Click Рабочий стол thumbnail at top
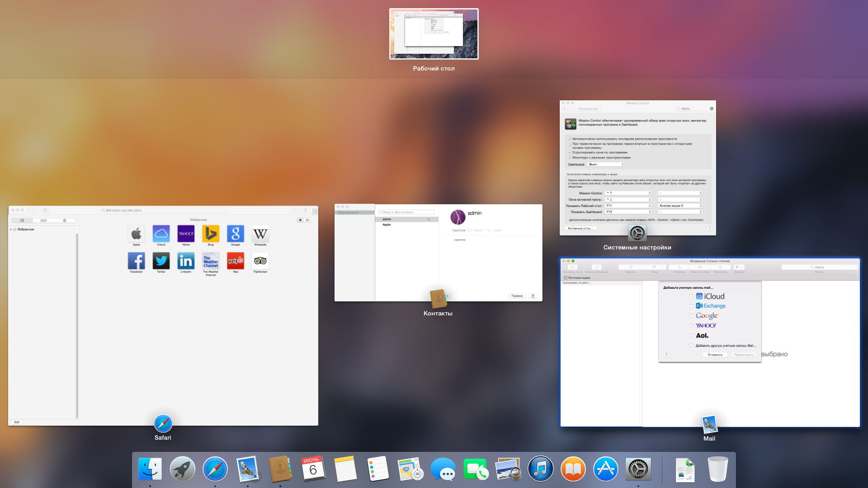868x488 pixels. [434, 33]
